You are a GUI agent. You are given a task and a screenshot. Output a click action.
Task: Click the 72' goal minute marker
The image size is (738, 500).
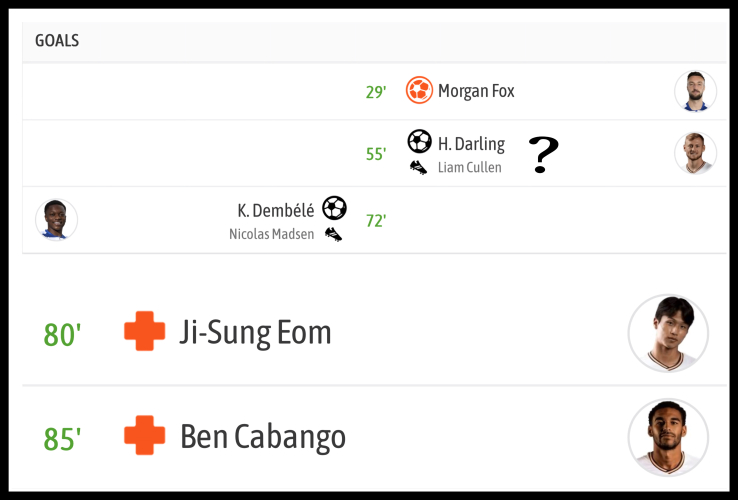(x=376, y=221)
